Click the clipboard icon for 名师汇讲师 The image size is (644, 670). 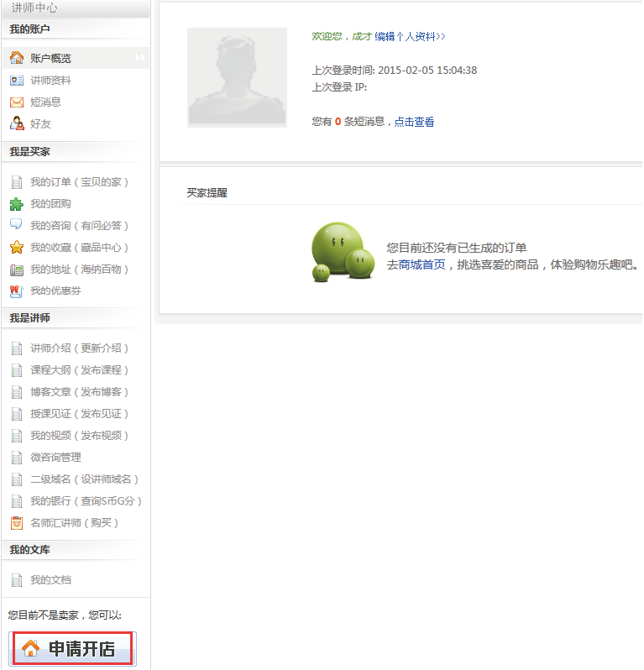pos(17,523)
